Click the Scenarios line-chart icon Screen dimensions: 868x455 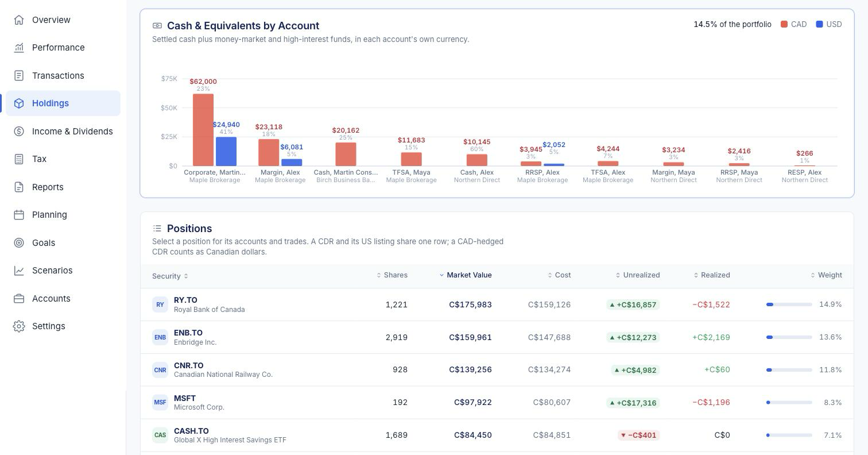pyautogui.click(x=19, y=271)
